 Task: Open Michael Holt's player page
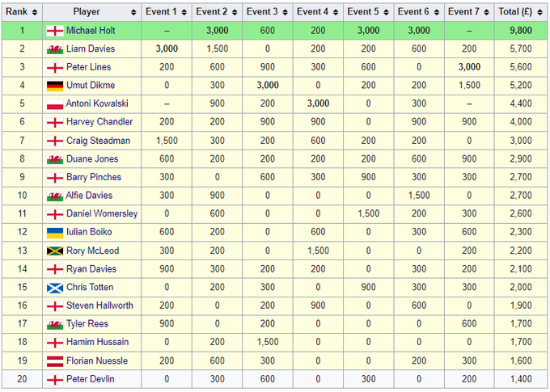[91, 31]
